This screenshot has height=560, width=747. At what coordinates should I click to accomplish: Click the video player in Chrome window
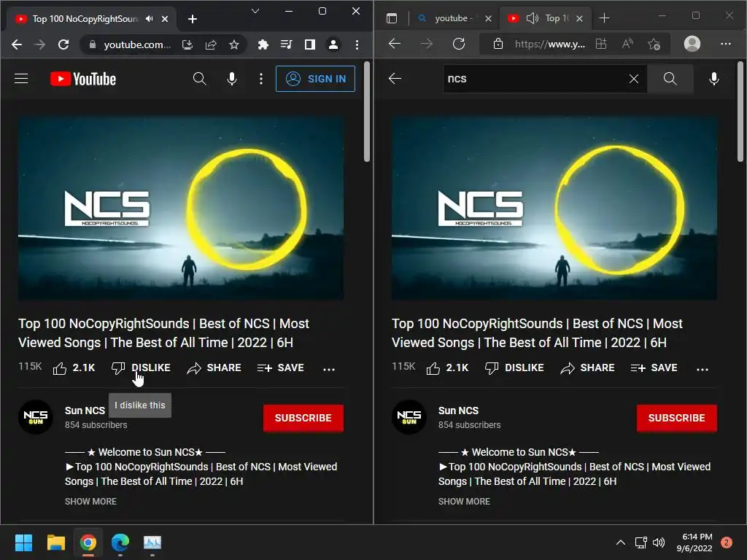click(181, 209)
